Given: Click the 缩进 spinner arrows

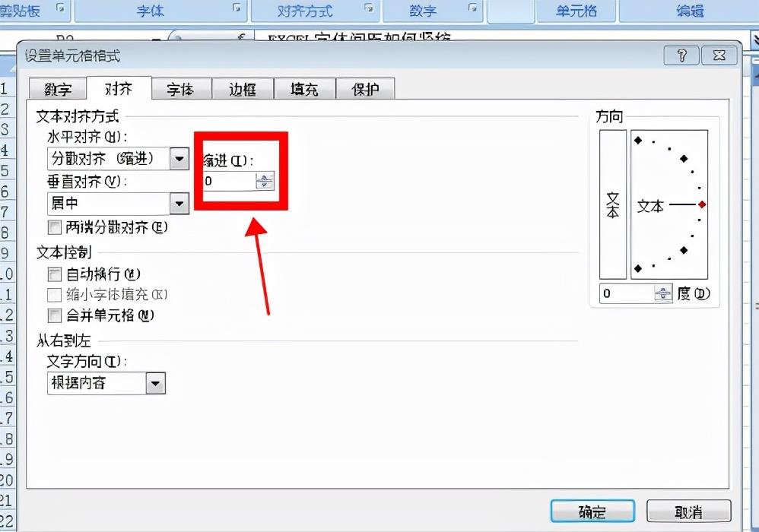Looking at the screenshot, I should 265,181.
